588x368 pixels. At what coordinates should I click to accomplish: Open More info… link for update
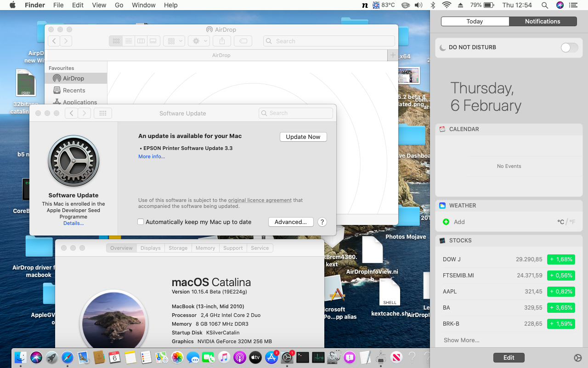[152, 156]
